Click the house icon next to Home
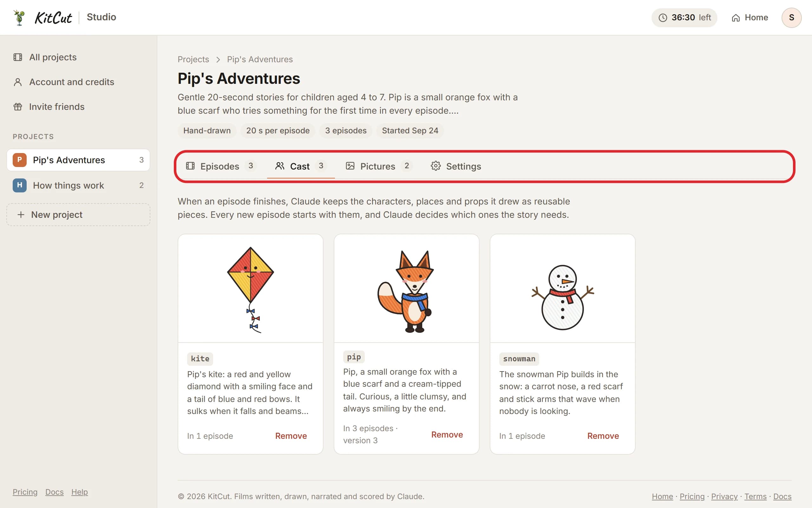The image size is (812, 508). [x=736, y=18]
